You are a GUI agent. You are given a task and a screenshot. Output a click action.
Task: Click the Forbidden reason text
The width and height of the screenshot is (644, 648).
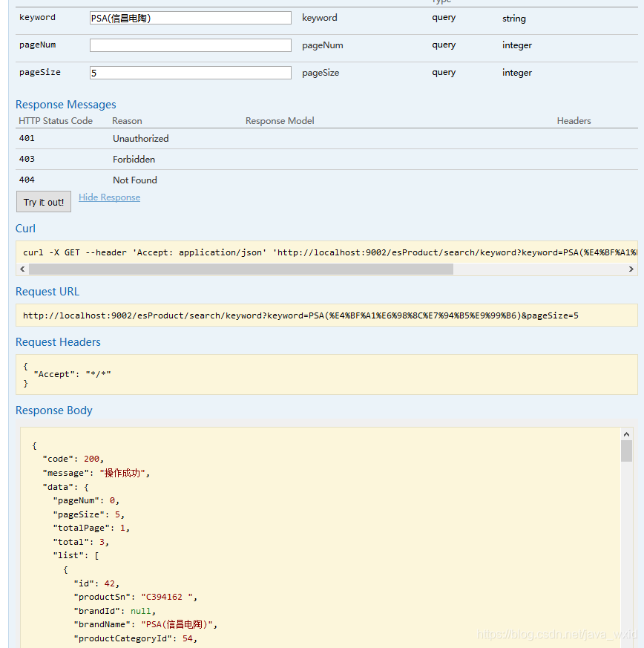(134, 160)
